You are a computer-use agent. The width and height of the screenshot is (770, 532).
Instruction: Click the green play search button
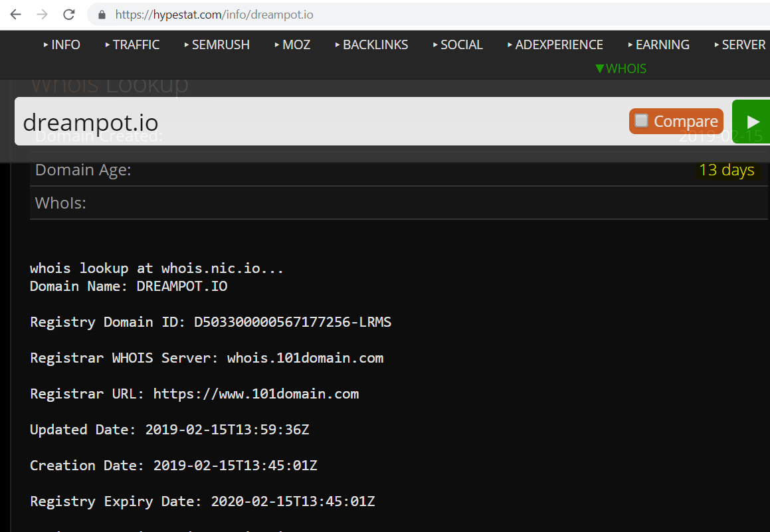click(x=752, y=122)
